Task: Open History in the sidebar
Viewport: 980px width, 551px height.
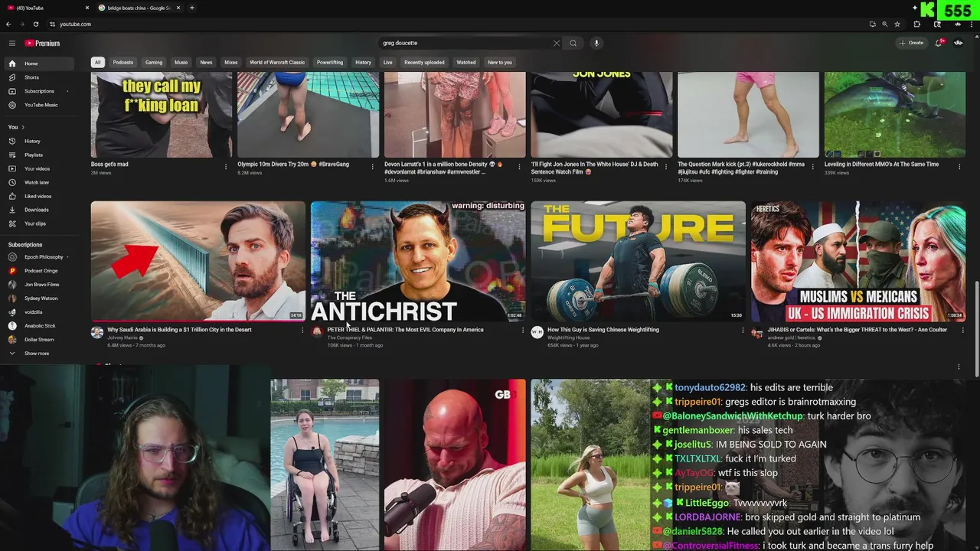Action: coord(38,141)
